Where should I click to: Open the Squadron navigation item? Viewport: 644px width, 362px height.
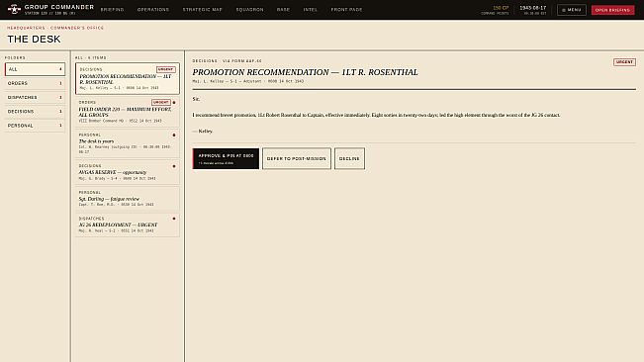coord(249,10)
